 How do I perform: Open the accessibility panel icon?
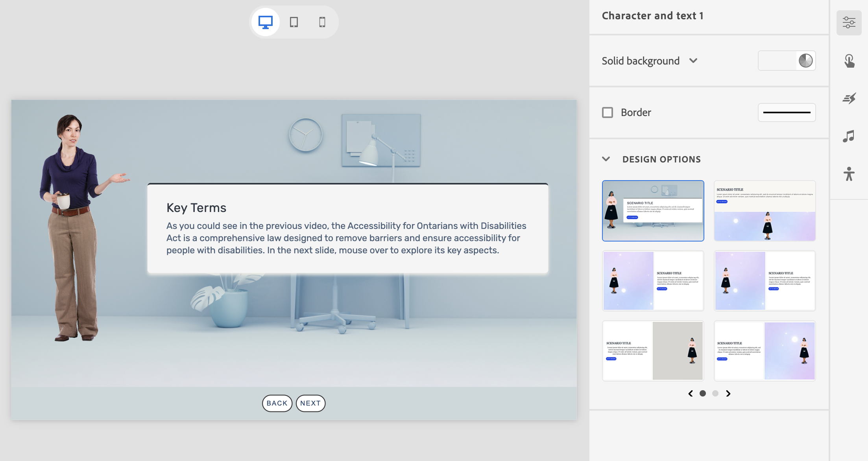coord(849,174)
